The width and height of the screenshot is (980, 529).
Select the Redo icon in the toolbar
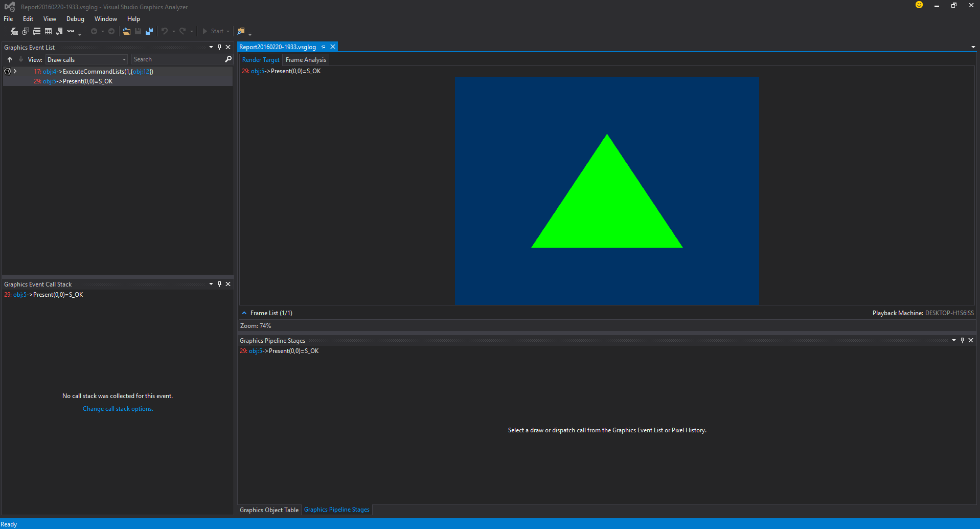point(183,31)
